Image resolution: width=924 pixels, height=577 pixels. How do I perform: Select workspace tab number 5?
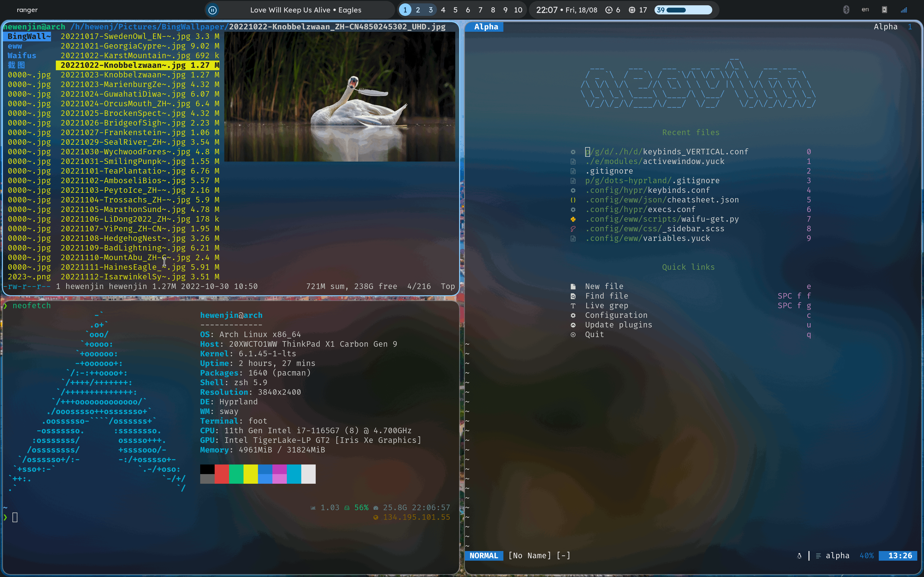455,9
